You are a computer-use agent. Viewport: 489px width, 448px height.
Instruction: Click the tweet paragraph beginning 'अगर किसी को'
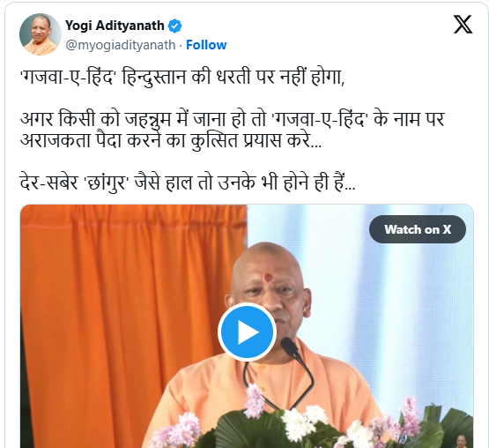[x=233, y=130]
